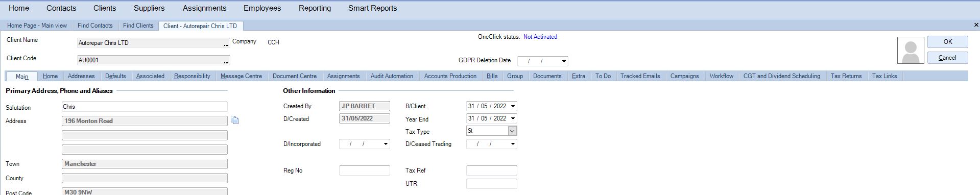
Task: Click the 196 Monton Road address line
Action: 145,121
